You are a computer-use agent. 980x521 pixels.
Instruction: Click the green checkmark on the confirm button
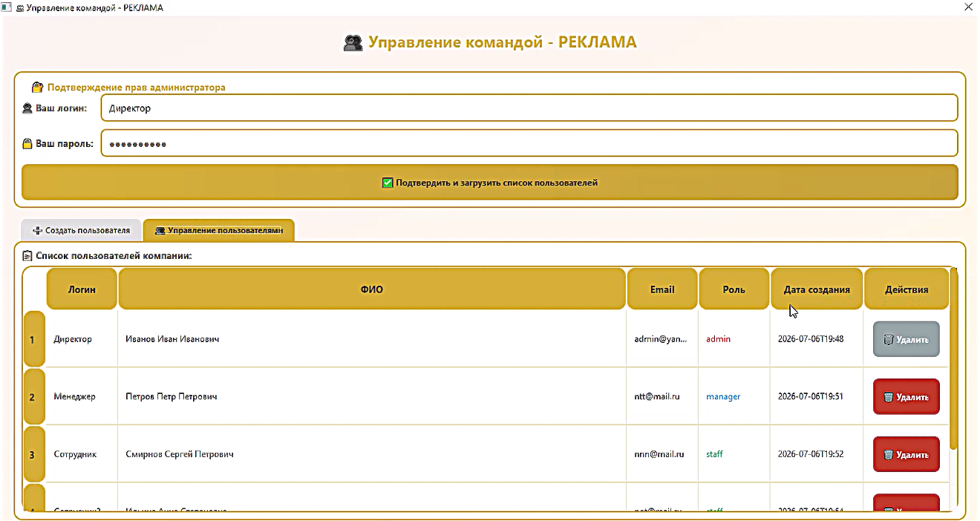[388, 183]
